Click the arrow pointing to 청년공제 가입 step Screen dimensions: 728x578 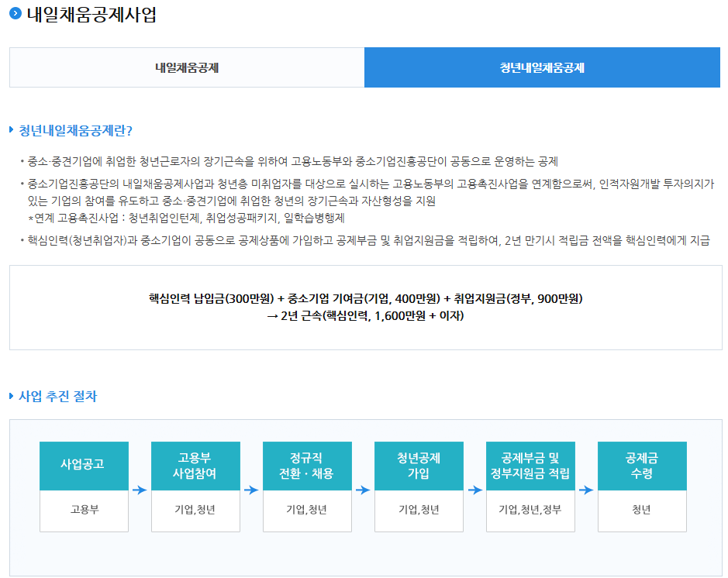[363, 490]
